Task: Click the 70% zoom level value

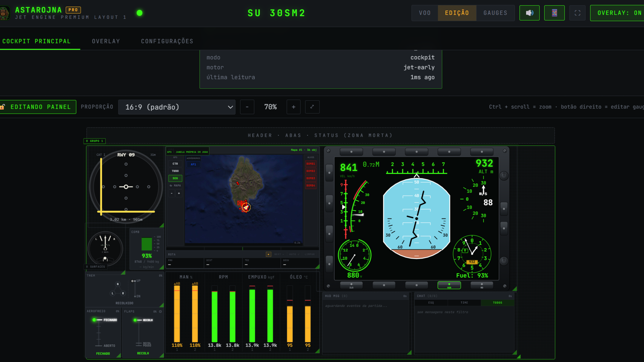Action: coord(270,107)
